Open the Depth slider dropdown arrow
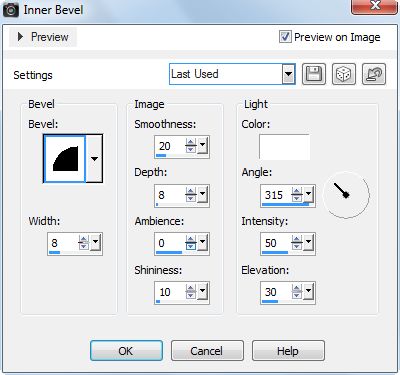This screenshot has height=375, width=400. pyautogui.click(x=202, y=195)
